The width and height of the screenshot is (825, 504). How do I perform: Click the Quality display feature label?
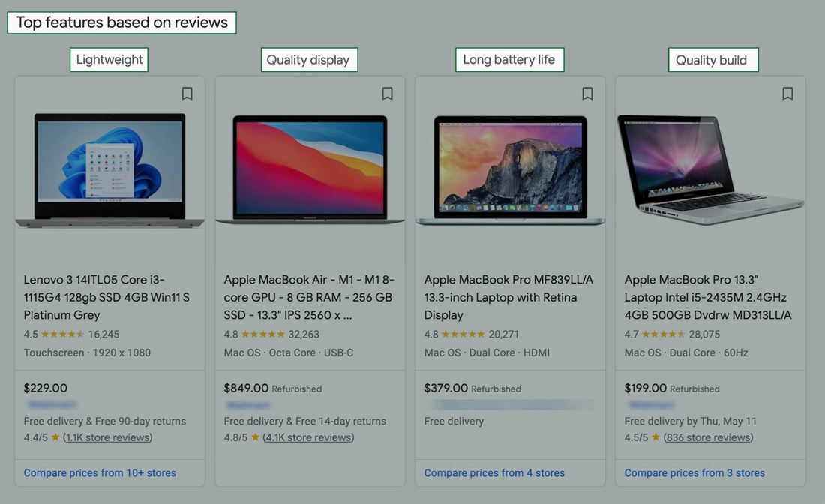click(x=308, y=60)
